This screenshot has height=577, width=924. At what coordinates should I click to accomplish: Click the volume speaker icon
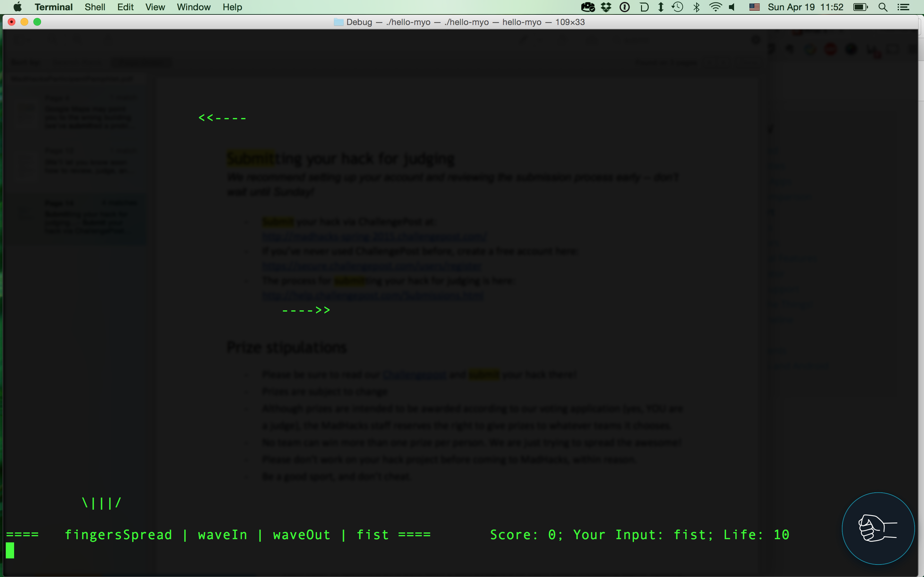coord(732,7)
